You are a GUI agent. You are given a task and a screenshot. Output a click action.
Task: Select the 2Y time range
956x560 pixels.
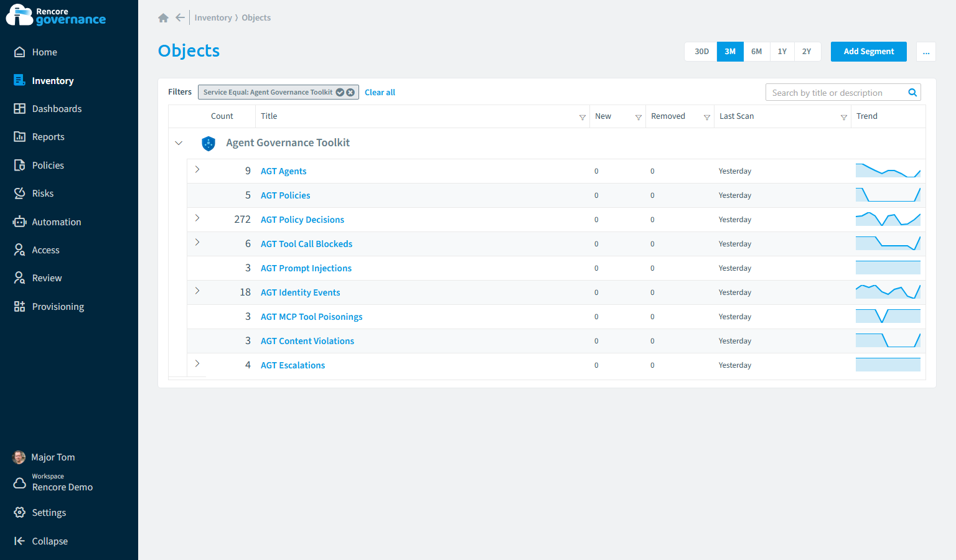[x=807, y=52]
